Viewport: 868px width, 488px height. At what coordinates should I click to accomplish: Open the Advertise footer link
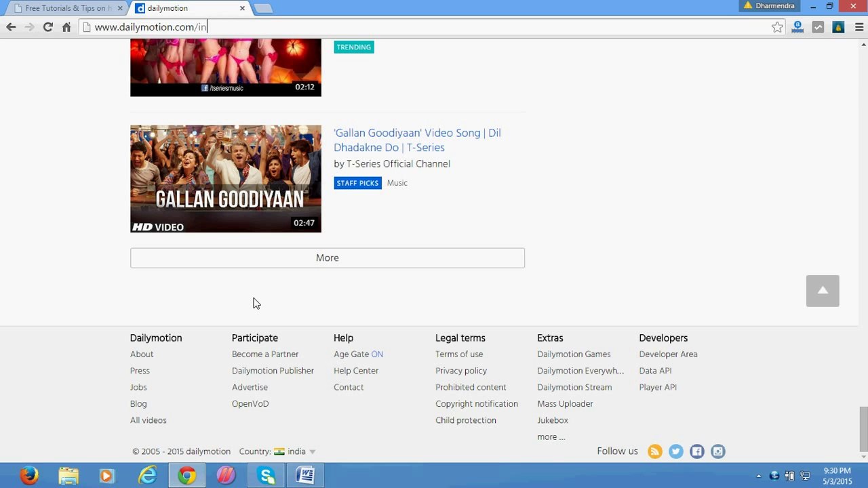click(x=250, y=388)
